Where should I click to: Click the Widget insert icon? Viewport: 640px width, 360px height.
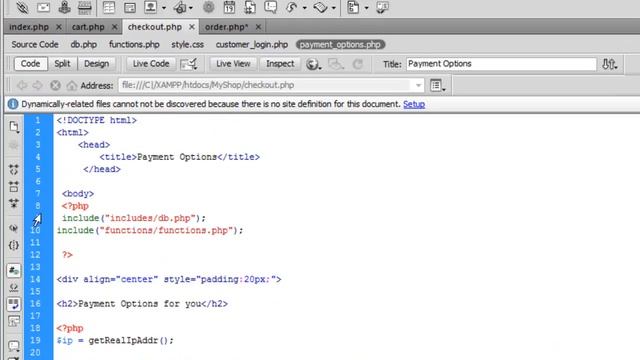point(209,7)
